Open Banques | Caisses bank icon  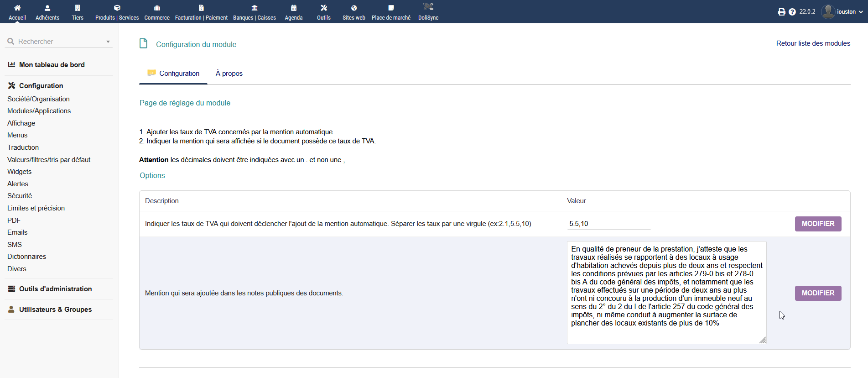coord(255,8)
